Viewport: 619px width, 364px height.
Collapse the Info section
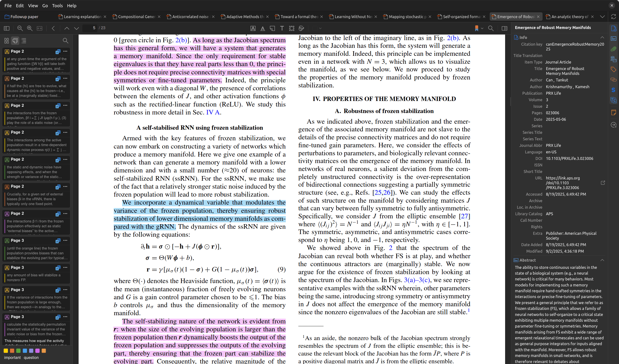602,37
